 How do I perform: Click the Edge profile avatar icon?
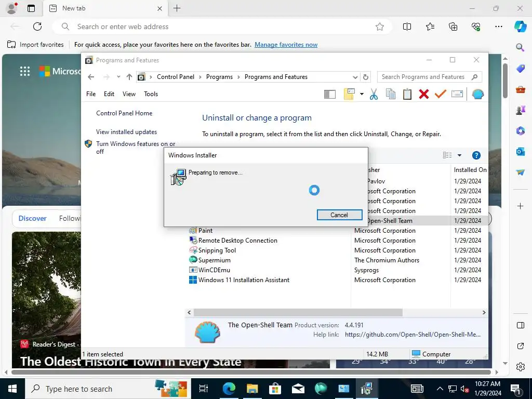(x=12, y=8)
